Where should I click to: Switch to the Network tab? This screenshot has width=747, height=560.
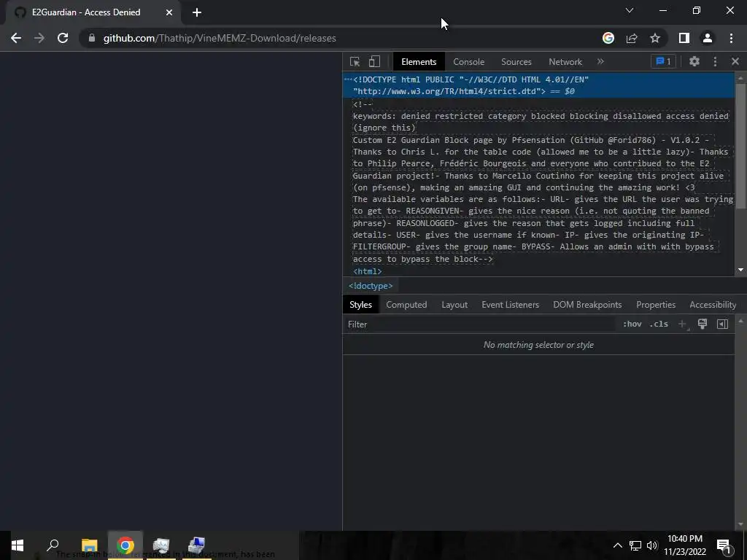(x=565, y=62)
